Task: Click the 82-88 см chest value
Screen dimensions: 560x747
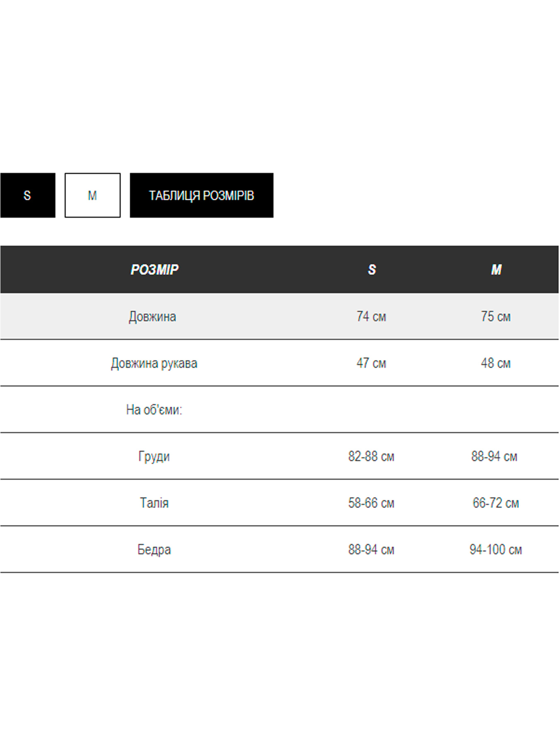Action: [x=371, y=456]
